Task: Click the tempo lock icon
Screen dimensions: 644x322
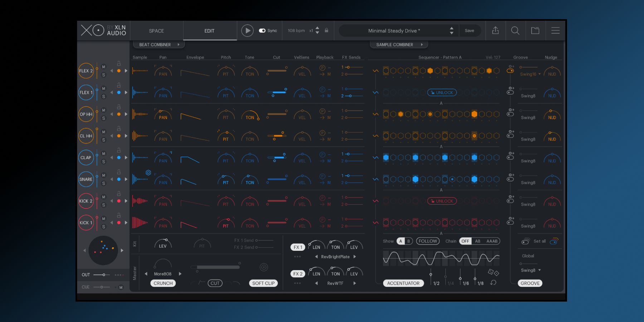Action: point(326,30)
